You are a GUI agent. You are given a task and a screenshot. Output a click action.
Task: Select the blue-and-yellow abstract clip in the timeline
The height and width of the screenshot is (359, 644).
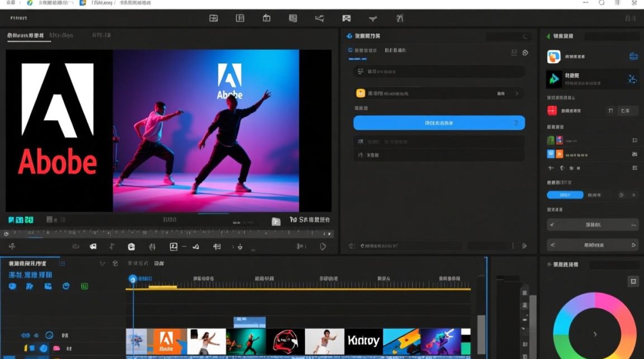(x=402, y=341)
